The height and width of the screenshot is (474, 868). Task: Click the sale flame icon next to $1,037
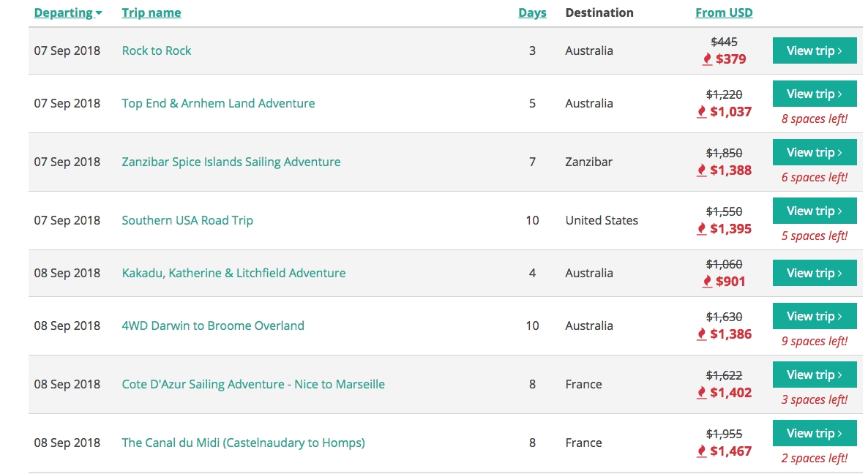(701, 112)
